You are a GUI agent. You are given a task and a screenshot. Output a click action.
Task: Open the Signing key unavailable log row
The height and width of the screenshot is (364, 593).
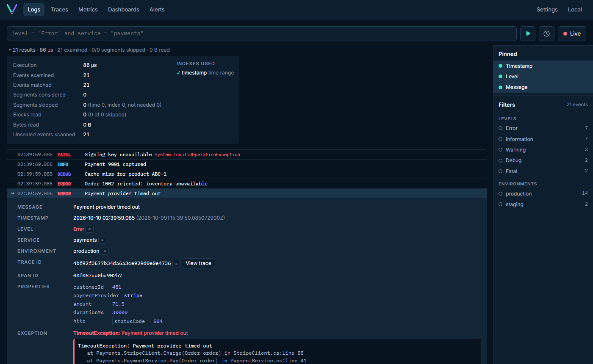pos(247,154)
